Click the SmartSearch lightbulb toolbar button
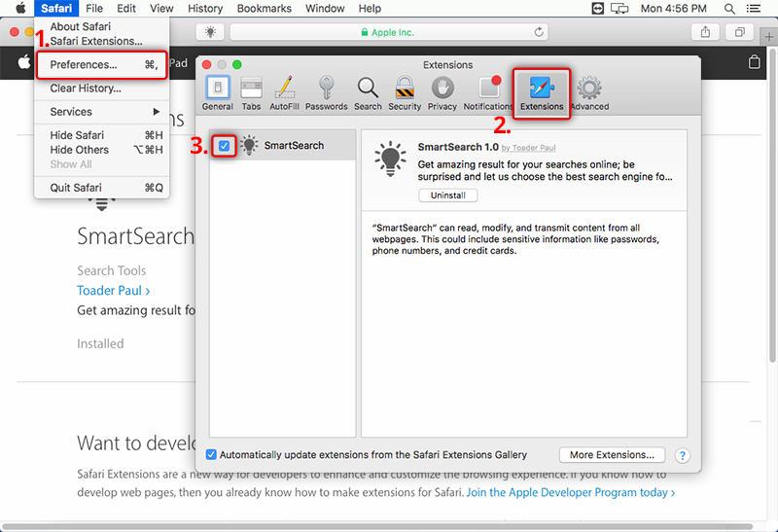Screen dimensions: 778x532 point(210,32)
